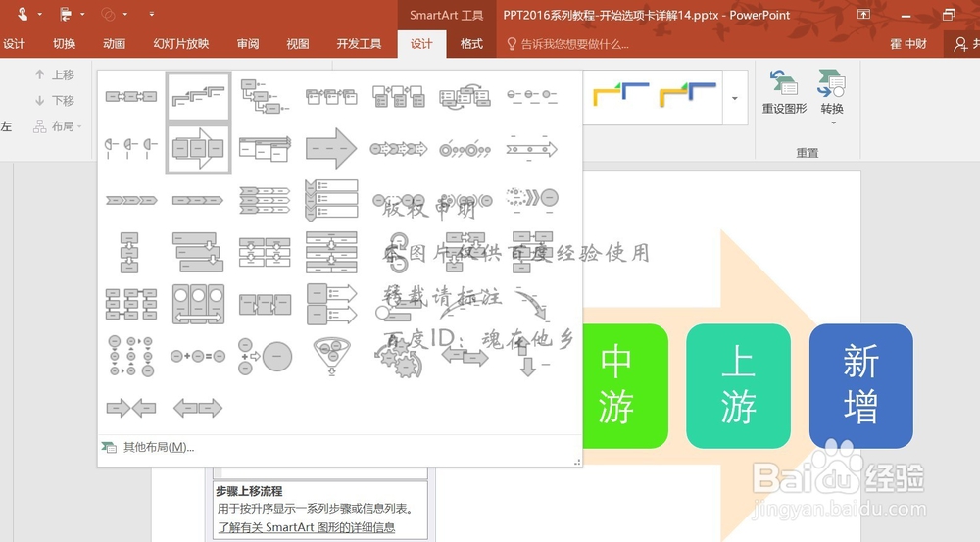
Task: Pick the Step Down Process layout
Action: (x=265, y=96)
